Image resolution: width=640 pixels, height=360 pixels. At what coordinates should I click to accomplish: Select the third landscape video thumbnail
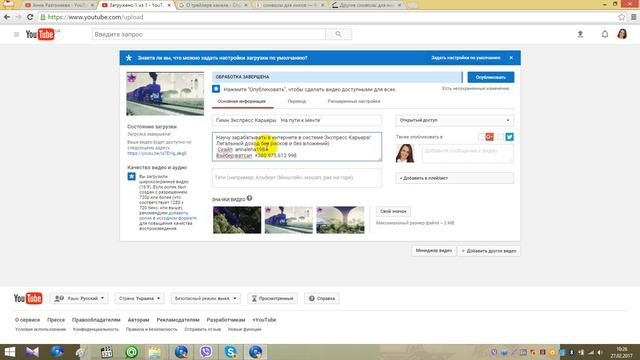tap(340, 220)
